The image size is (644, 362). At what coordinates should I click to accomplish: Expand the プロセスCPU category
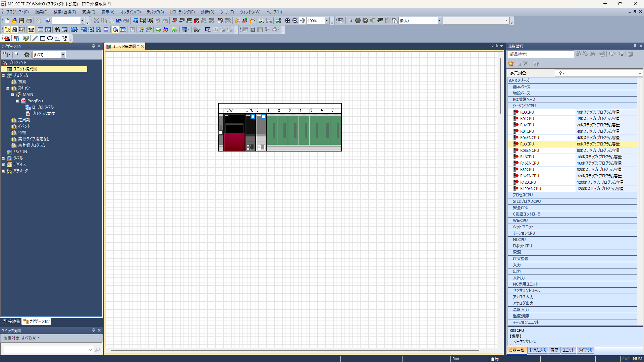point(572,195)
